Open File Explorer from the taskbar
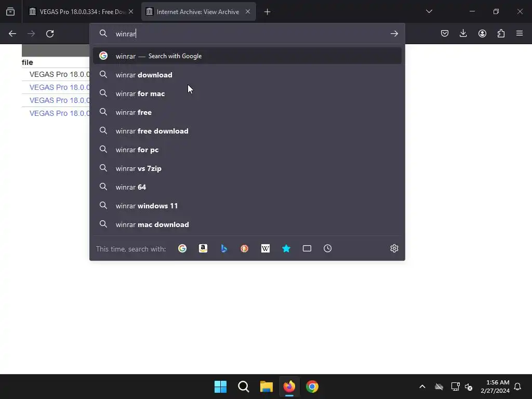The image size is (532, 399). [x=267, y=387]
